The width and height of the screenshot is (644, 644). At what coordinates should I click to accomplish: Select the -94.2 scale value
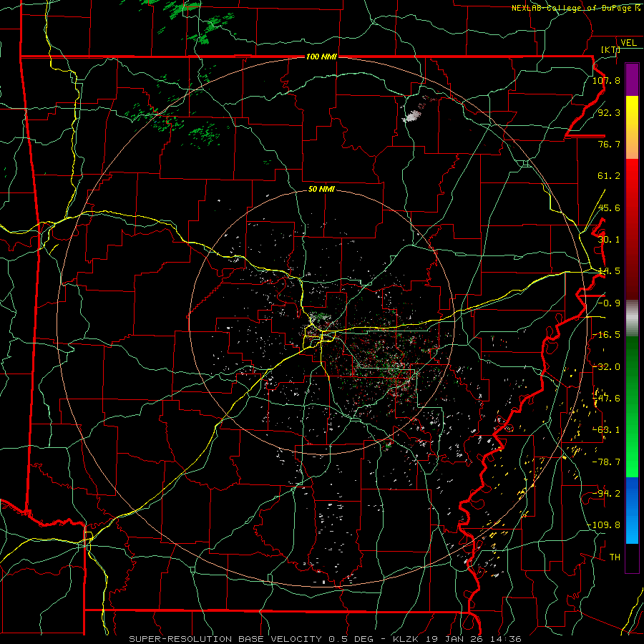606,494
